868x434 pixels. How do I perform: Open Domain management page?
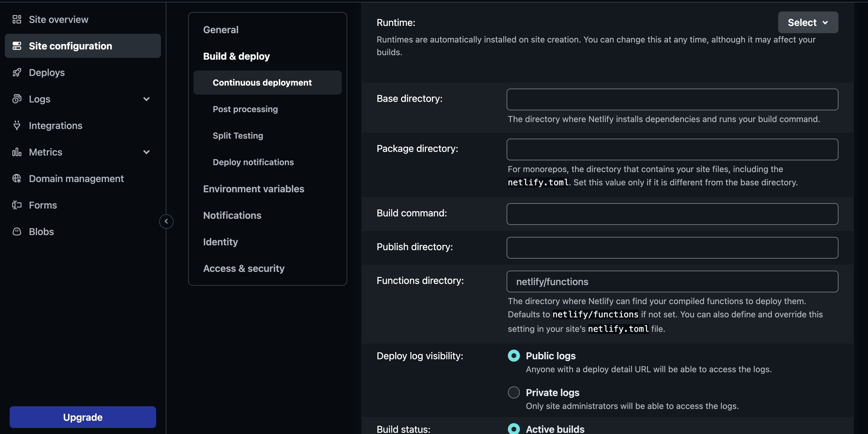pyautogui.click(x=83, y=179)
